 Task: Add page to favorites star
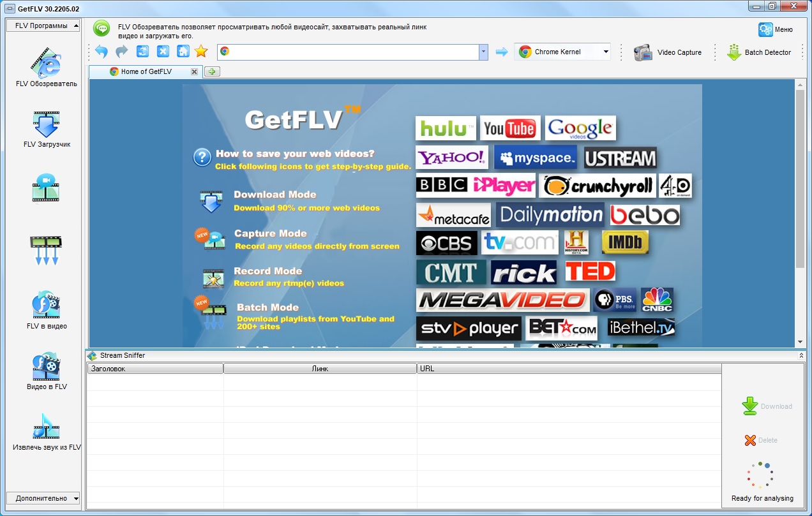[x=201, y=52]
